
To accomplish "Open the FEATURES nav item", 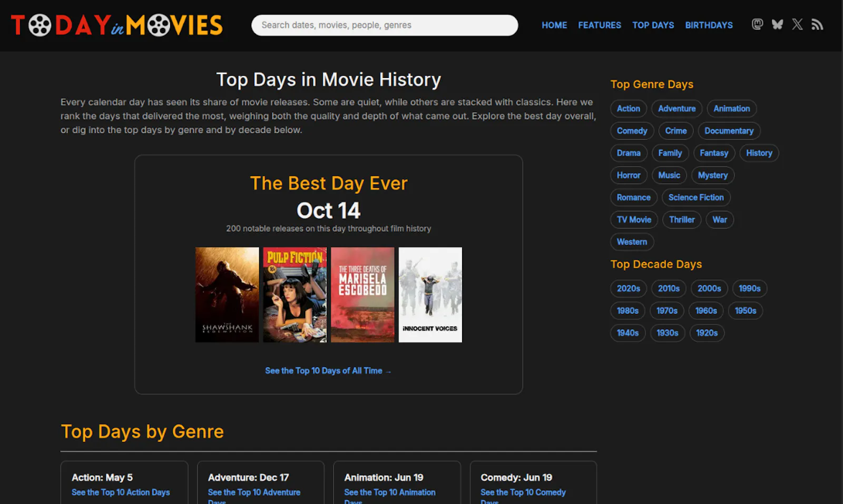I will coord(600,25).
